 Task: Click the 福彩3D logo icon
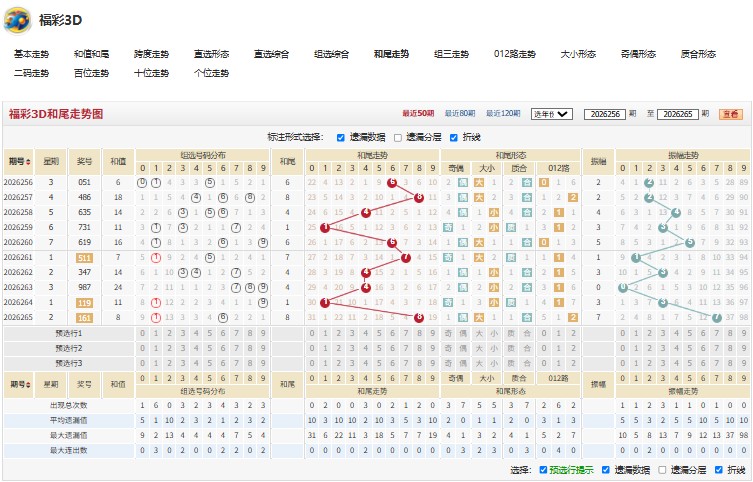pyautogui.click(x=17, y=20)
